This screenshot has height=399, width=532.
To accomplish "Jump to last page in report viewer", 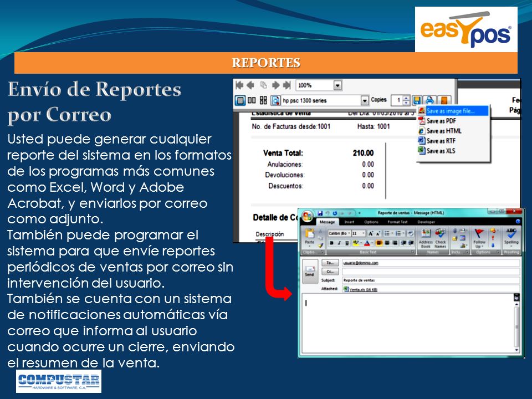I will click(287, 85).
